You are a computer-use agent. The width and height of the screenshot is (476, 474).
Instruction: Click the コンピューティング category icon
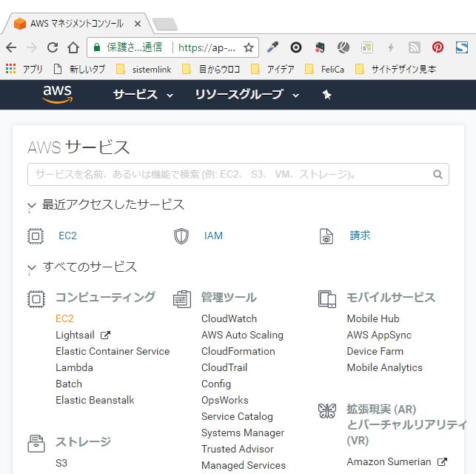[36, 299]
